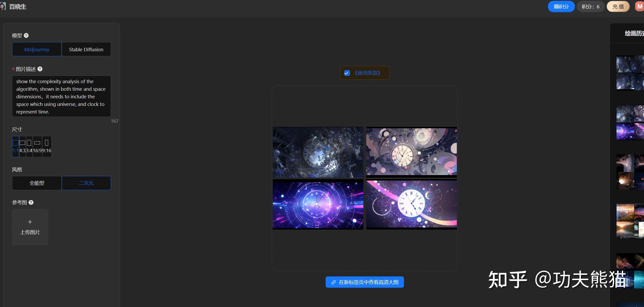Click the help icon next to 参考图
Image resolution: width=644 pixels, height=307 pixels.
(x=31, y=202)
